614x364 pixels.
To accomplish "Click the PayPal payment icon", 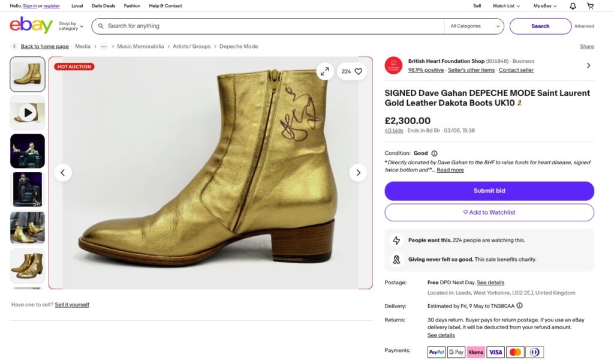I will (437, 352).
